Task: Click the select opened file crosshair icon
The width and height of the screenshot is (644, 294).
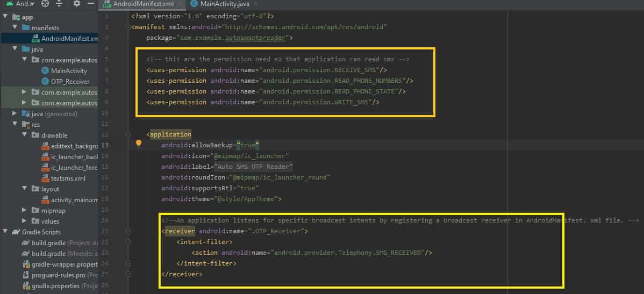Action: pyautogui.click(x=45, y=4)
